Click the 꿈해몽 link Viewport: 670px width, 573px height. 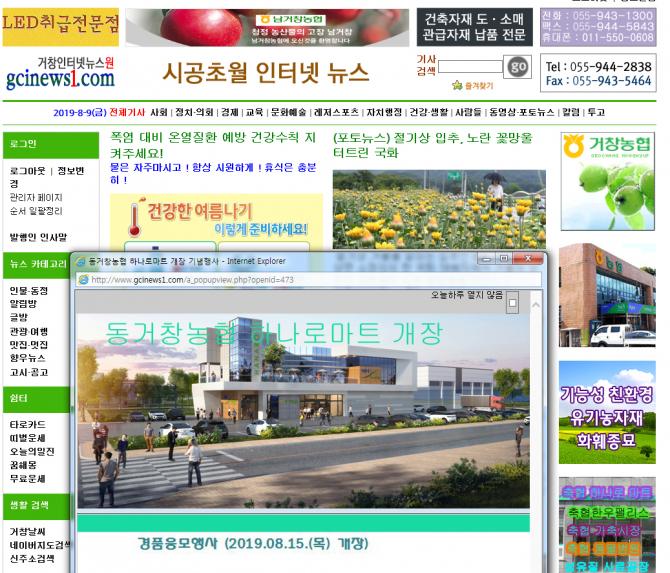pos(23,465)
